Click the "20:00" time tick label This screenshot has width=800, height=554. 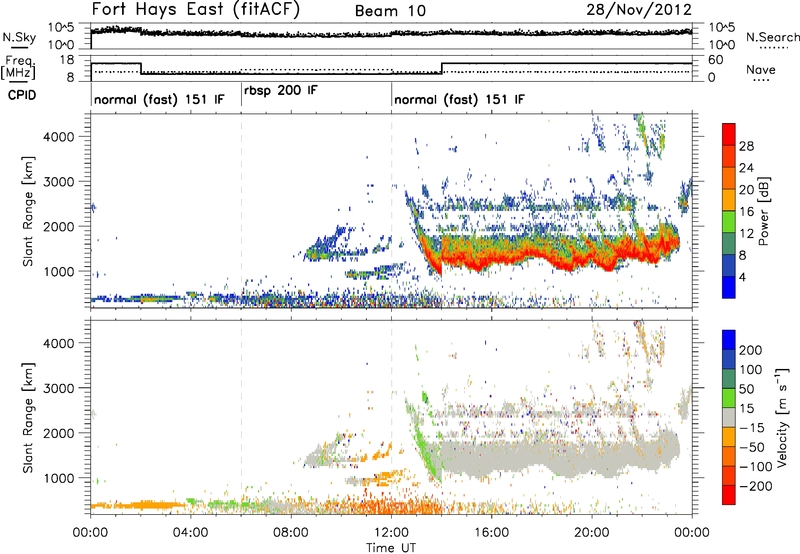[x=592, y=533]
